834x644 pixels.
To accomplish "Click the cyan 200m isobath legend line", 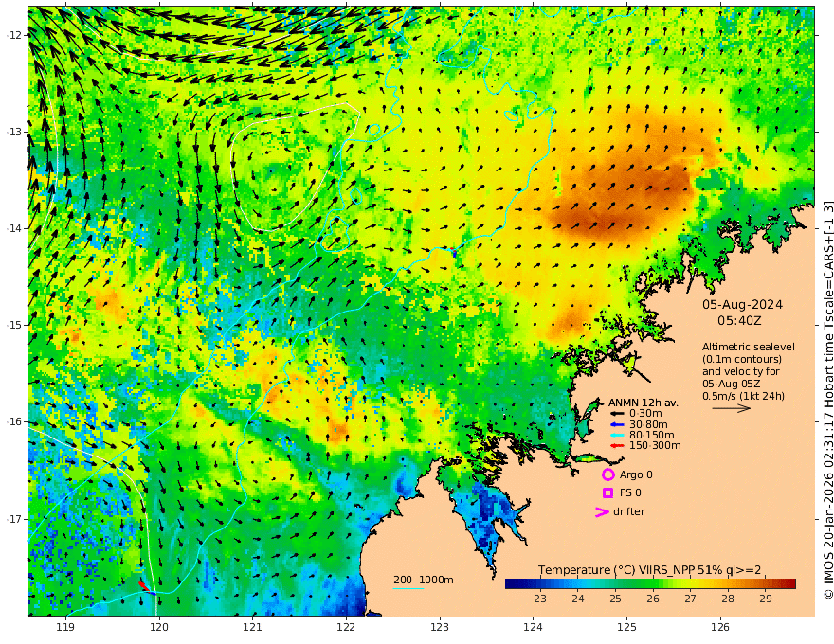I will pyautogui.click(x=408, y=588).
